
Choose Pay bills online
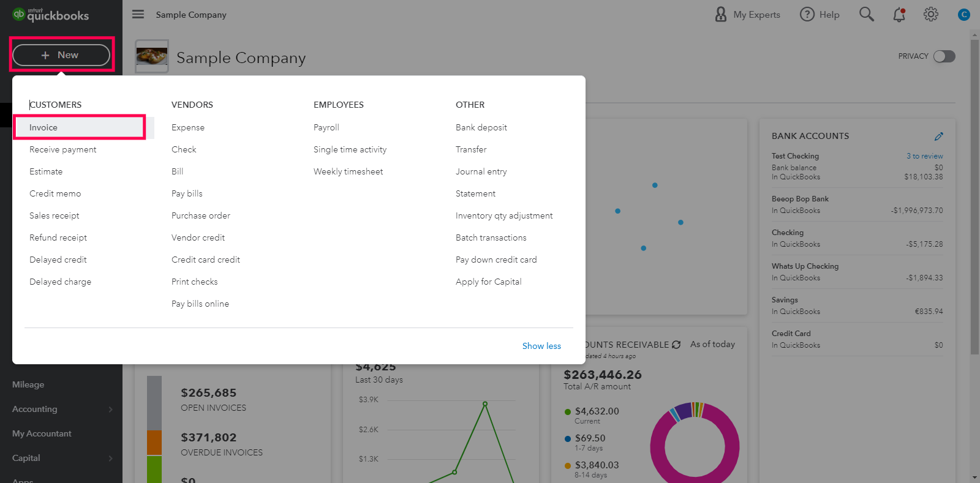[x=200, y=304]
